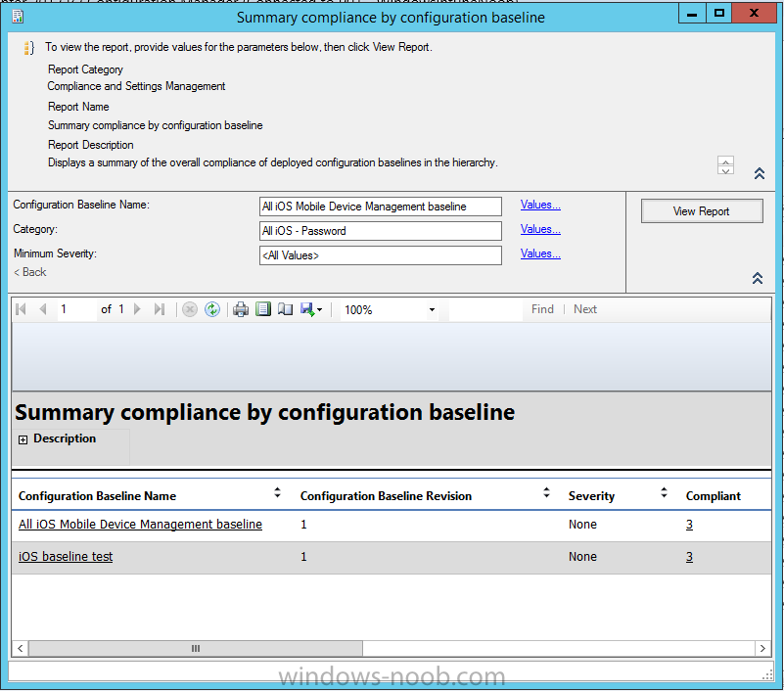The height and width of the screenshot is (691, 784).
Task: Print the report using printer icon
Action: (241, 309)
